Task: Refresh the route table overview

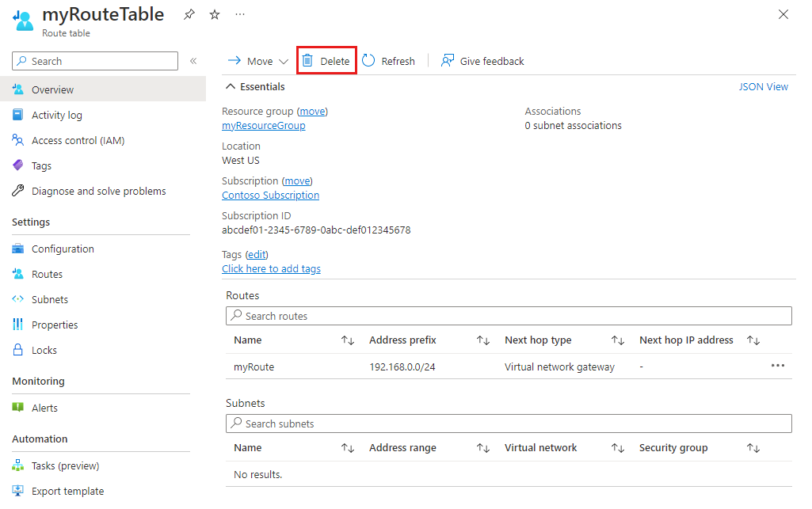Action: [x=388, y=60]
